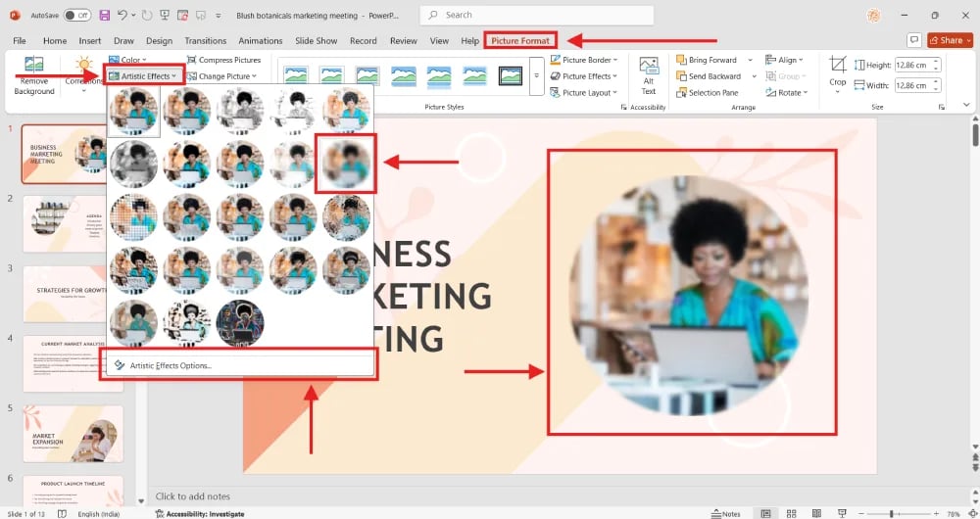Switch to the Picture Format tab
The height and width of the screenshot is (519, 980).
click(x=520, y=41)
